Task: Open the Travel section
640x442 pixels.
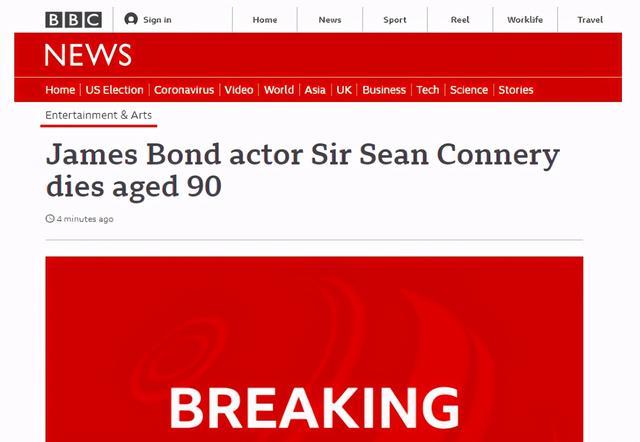Action: pyautogui.click(x=590, y=20)
